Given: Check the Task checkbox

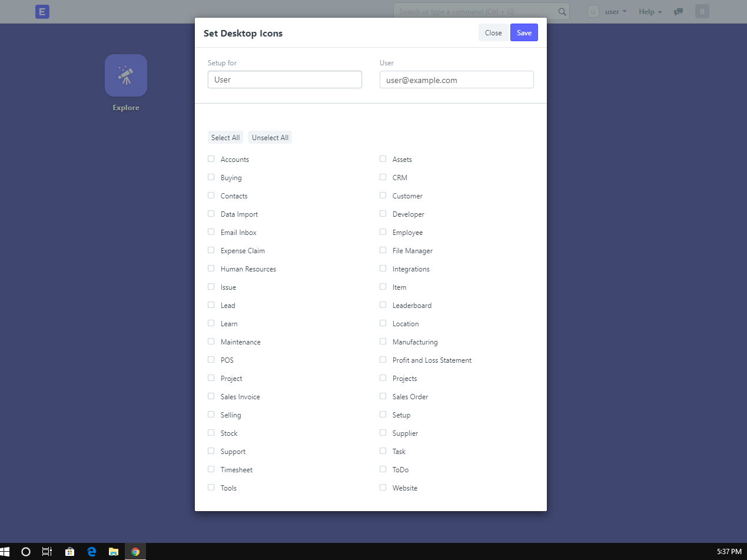Looking at the screenshot, I should point(383,451).
